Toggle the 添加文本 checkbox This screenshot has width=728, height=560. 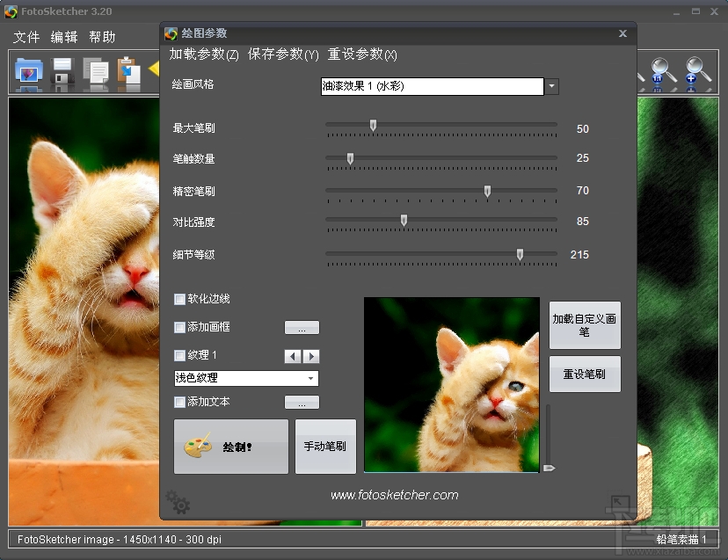pos(179,403)
